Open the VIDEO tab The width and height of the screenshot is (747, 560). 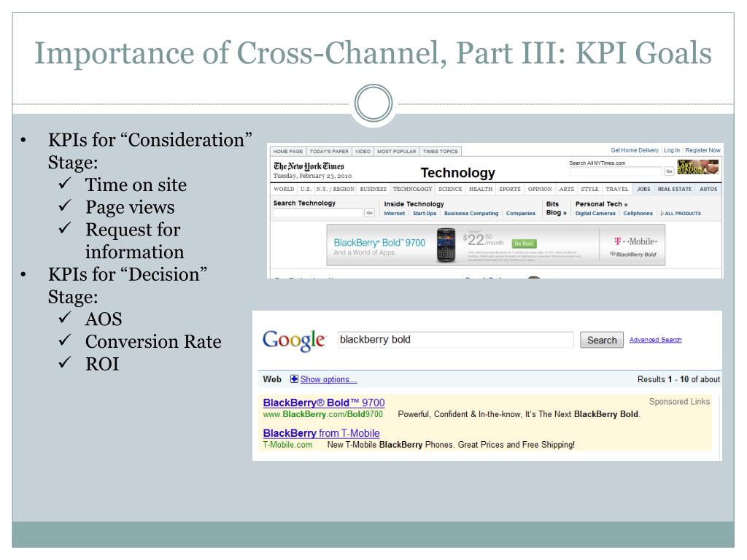363,152
